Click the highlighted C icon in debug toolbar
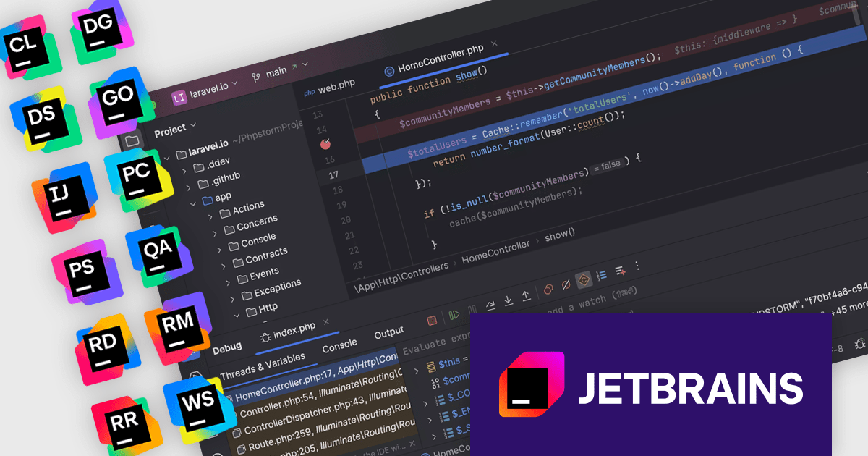868x456 pixels. point(584,279)
